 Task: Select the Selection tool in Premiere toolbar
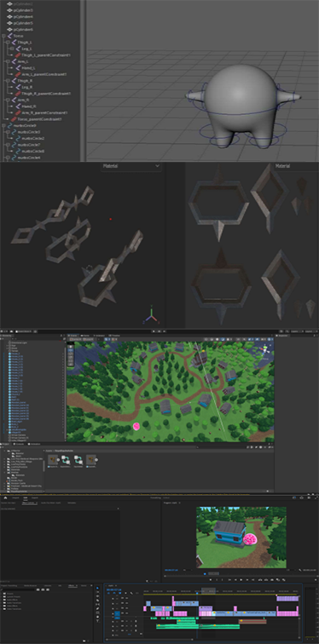(97, 589)
